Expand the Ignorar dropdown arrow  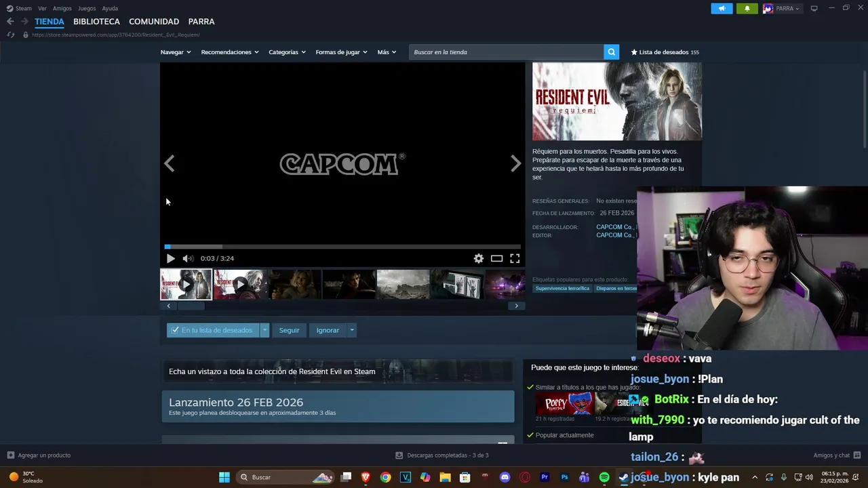[351, 330]
